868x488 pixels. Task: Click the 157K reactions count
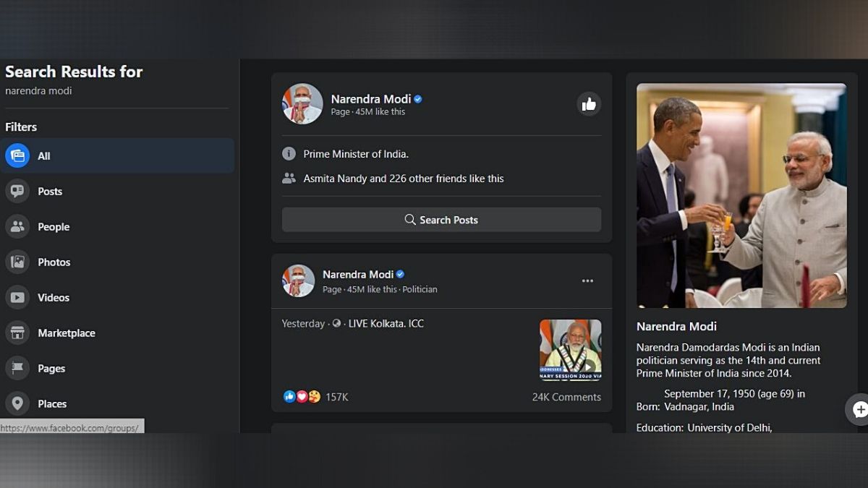pyautogui.click(x=335, y=396)
